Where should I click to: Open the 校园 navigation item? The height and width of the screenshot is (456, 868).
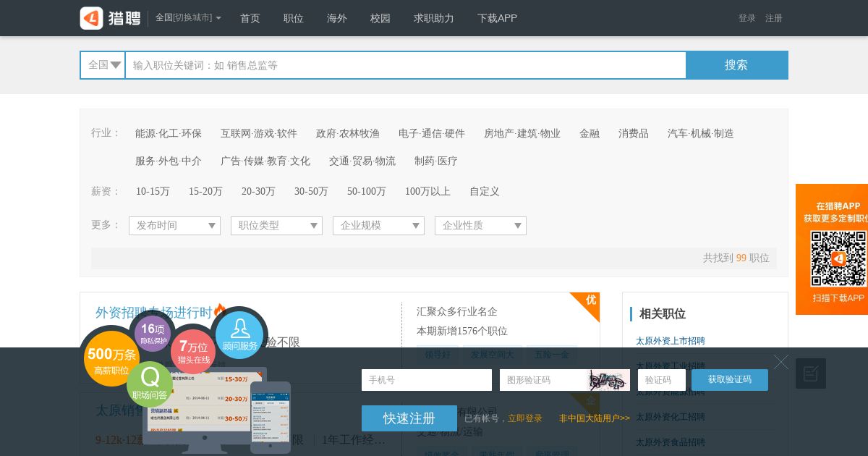point(380,18)
